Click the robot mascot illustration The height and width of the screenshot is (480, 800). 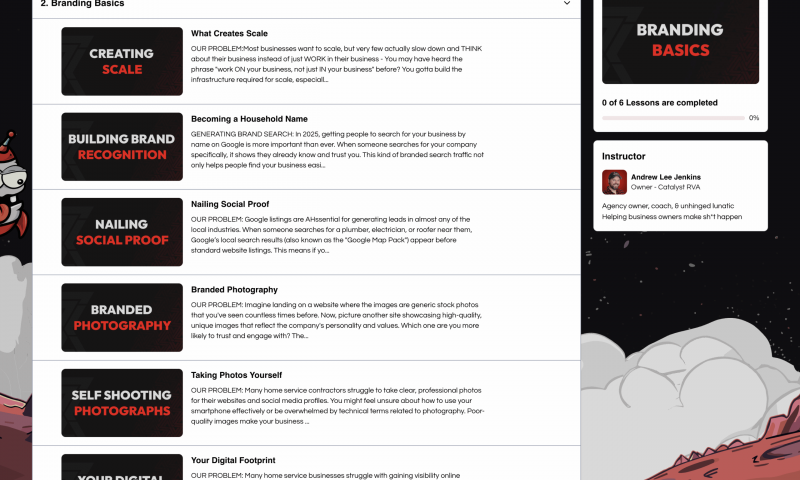[12, 184]
